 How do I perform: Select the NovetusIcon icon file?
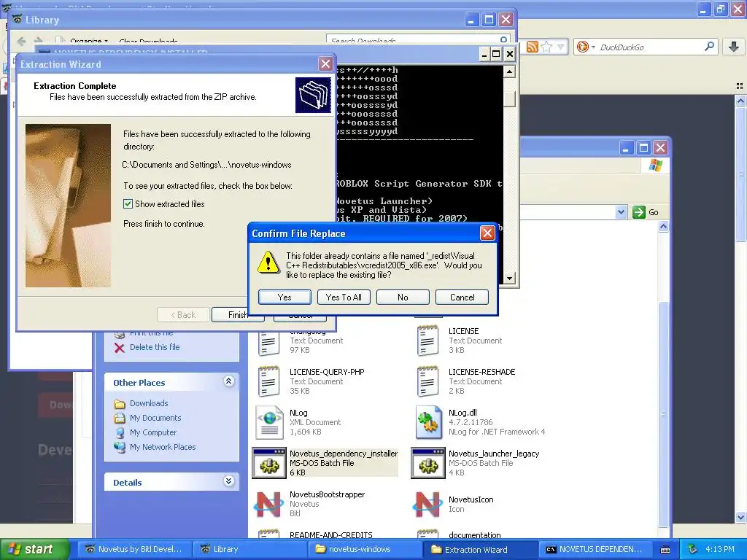[x=427, y=505]
